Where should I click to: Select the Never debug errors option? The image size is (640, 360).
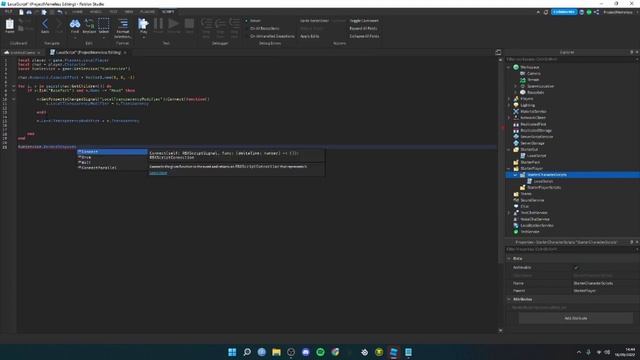pos(255,20)
